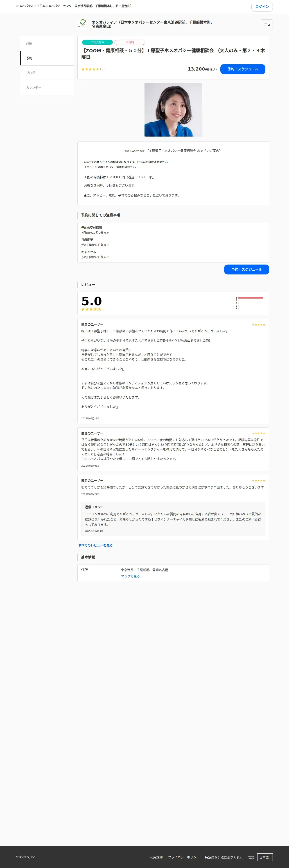Click the レビュー section heading
289x868 pixels.
point(88,284)
